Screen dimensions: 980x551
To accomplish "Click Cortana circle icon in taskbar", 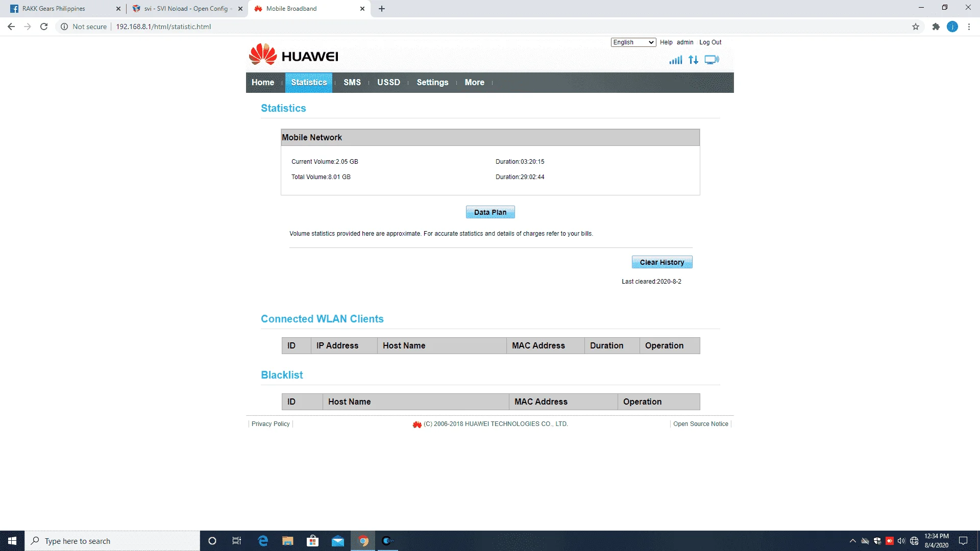I will 212,541.
